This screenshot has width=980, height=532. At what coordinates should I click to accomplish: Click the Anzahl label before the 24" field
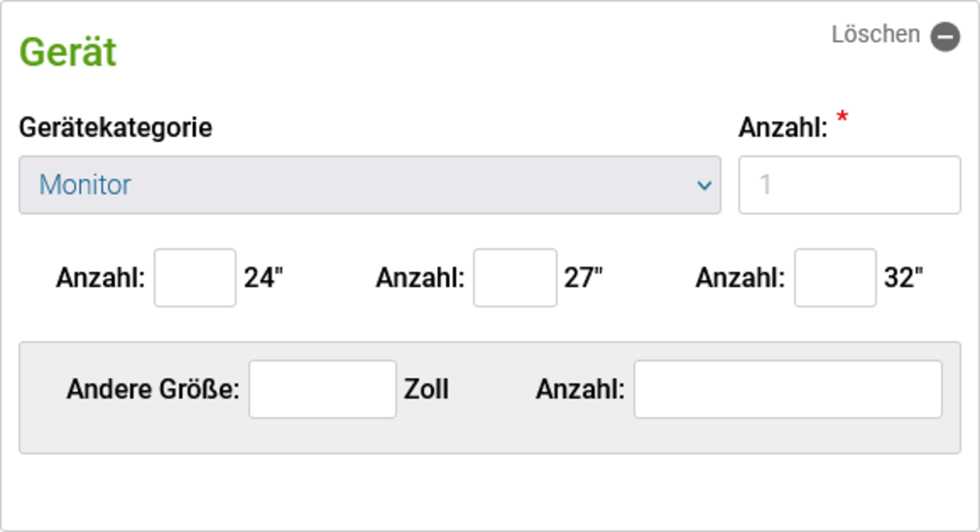point(101,278)
